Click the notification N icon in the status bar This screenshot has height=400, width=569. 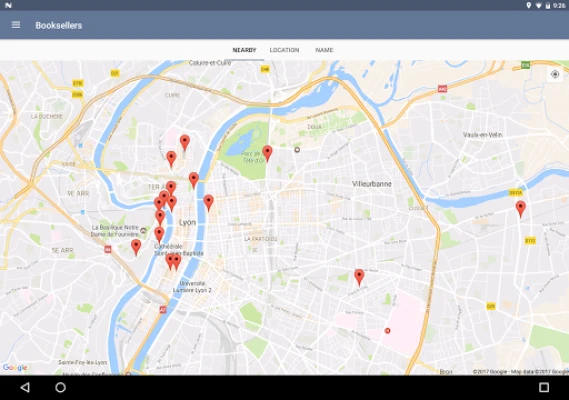[8, 5]
